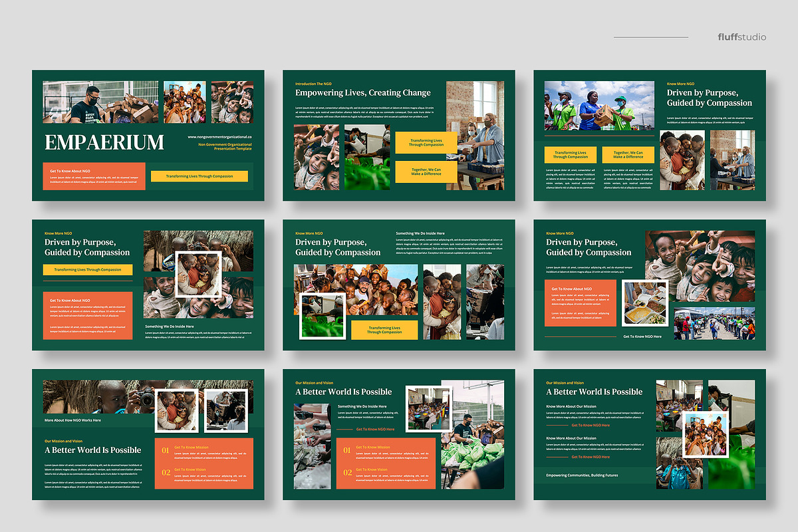
Task: Select street queue crowd photo
Action: [x=715, y=323]
